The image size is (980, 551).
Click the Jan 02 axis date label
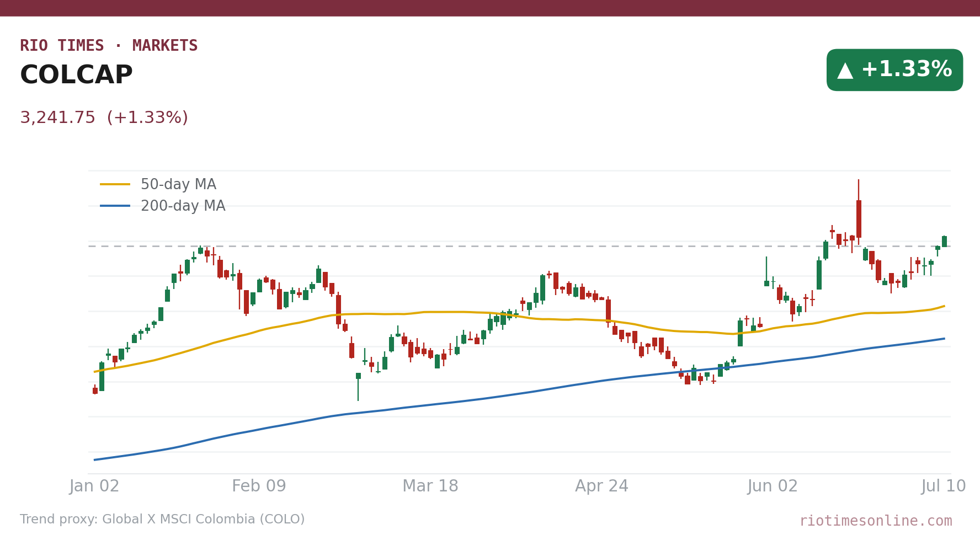click(94, 486)
